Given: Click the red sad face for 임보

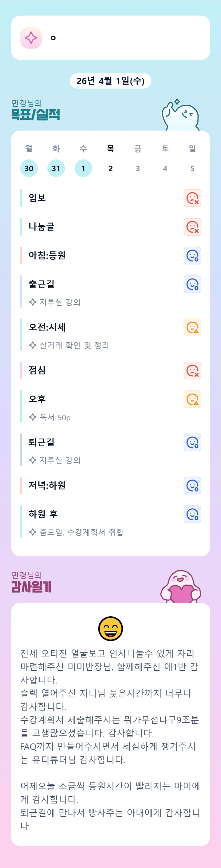Looking at the screenshot, I should pyautogui.click(x=192, y=198).
